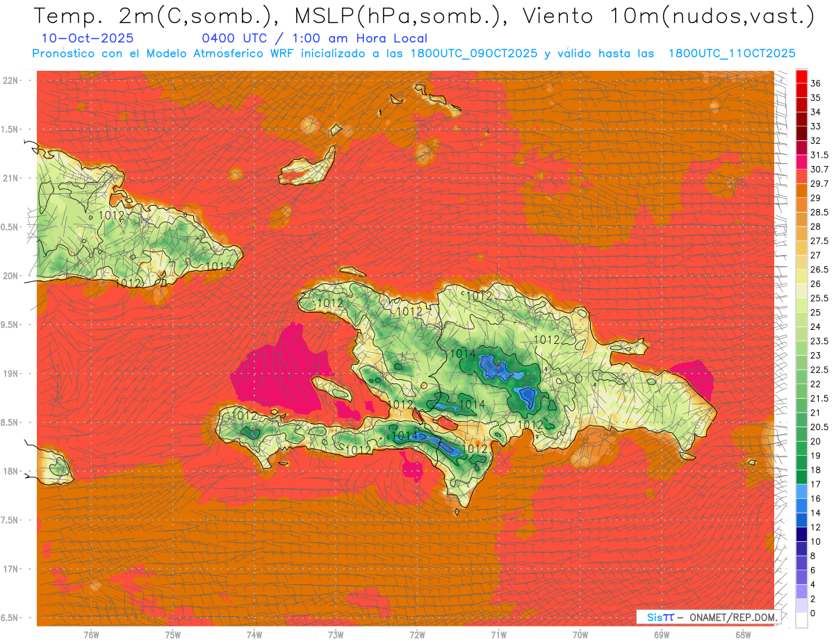Click legend value '35'
Screen dimensions: 834x644
[x=816, y=98]
